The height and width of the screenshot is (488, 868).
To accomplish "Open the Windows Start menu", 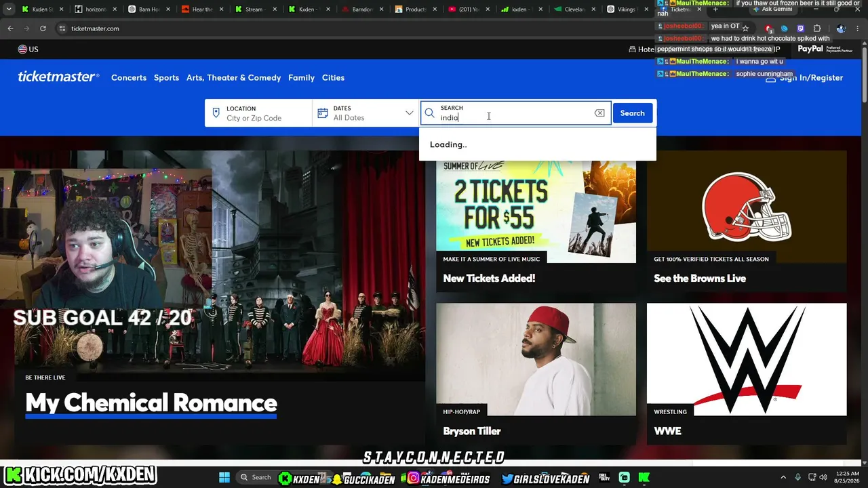I will click(224, 477).
